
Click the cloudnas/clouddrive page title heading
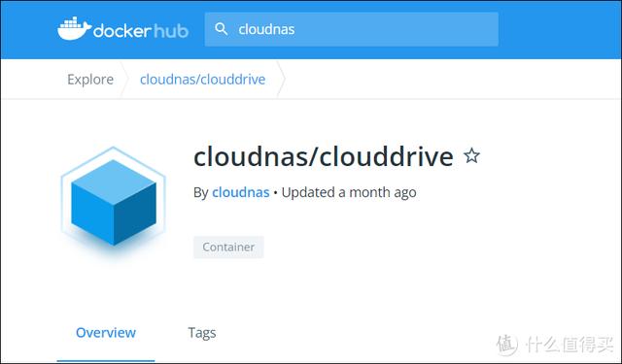coord(324,156)
